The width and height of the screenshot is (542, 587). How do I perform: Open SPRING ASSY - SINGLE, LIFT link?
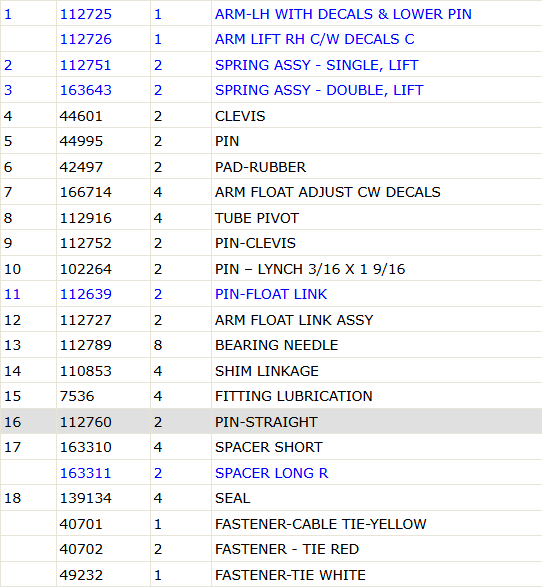click(x=316, y=65)
